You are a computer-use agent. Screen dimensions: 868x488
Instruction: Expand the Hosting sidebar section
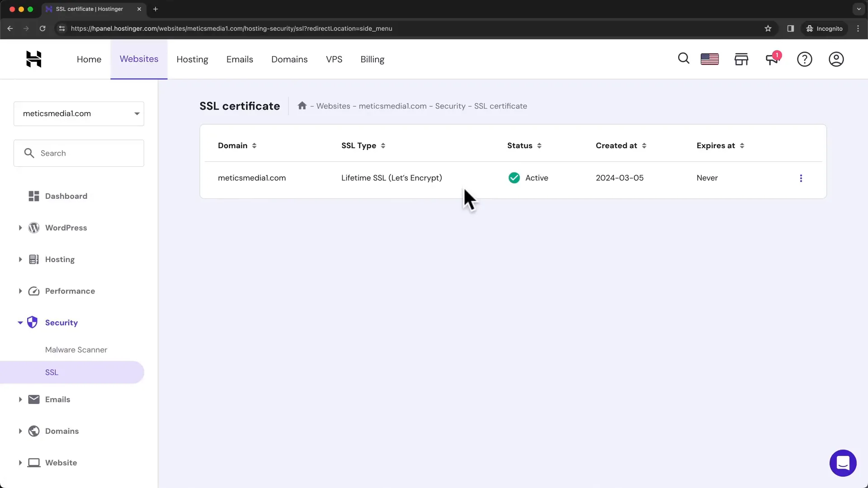tap(20, 259)
